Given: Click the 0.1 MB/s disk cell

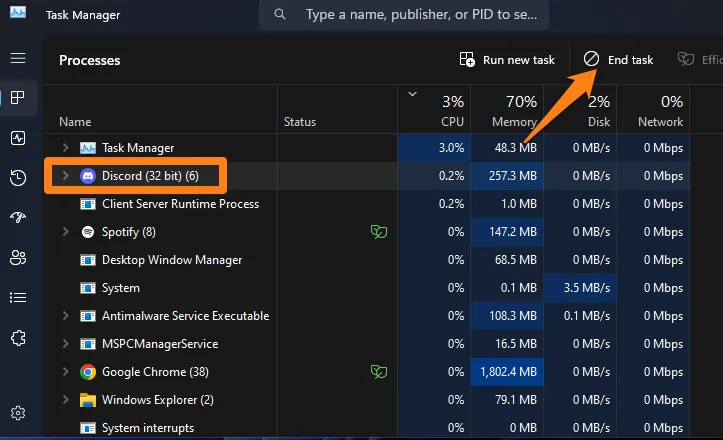Looking at the screenshot, I should (580, 315).
